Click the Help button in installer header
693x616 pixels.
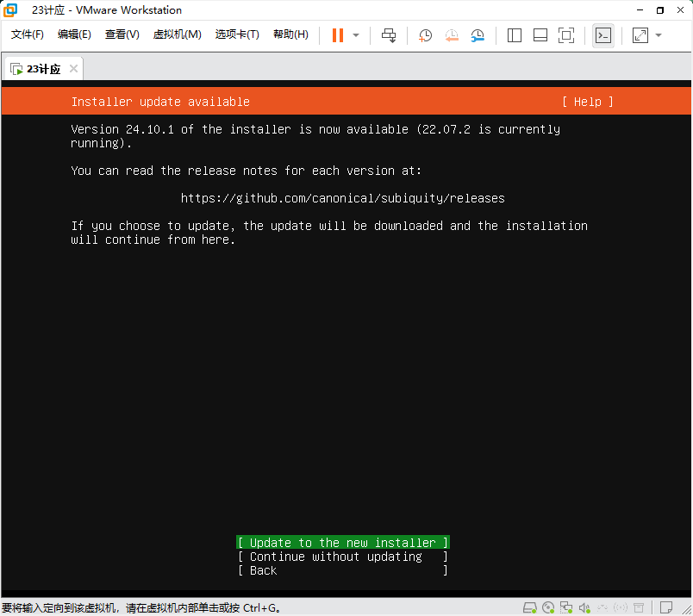[588, 102]
